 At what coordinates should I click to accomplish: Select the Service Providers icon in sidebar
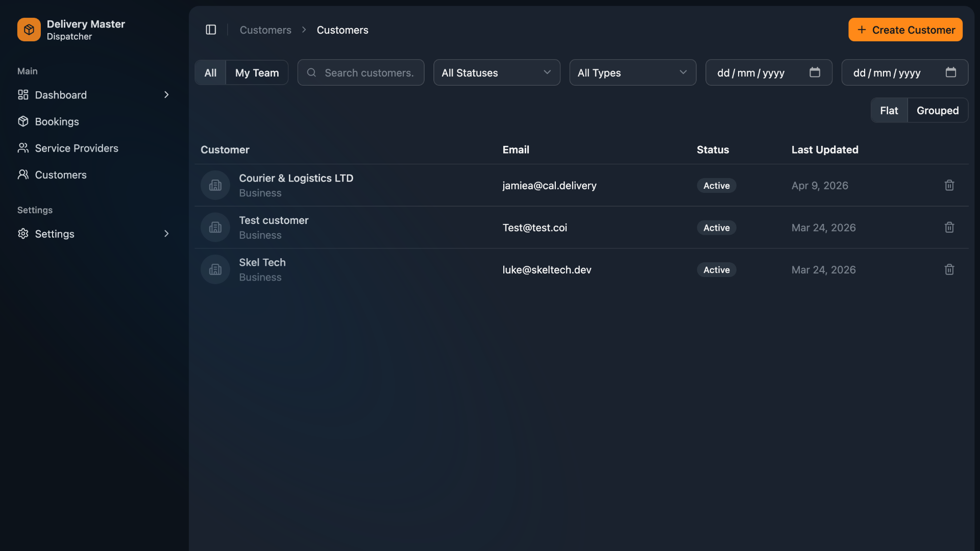(22, 148)
